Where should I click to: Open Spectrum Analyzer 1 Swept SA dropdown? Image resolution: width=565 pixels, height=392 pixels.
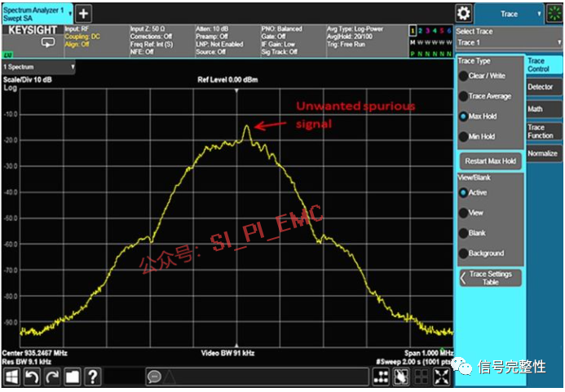38,14
